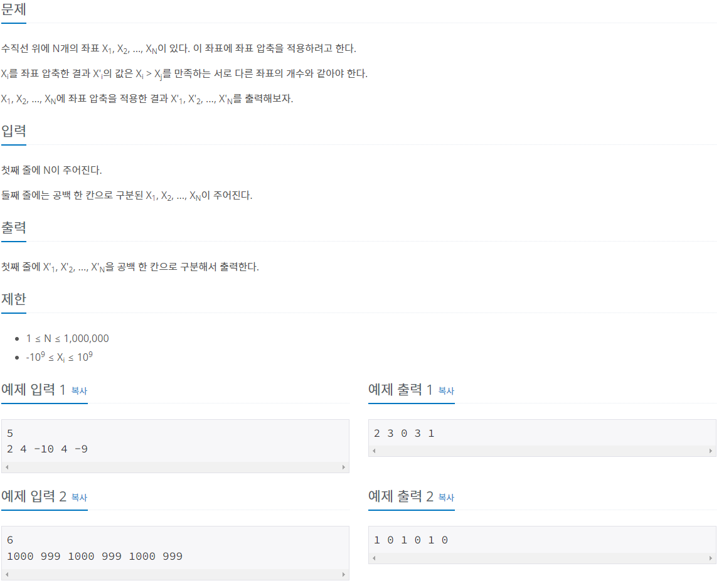Copy example output 1 via 복사 link
719x588 pixels.
pyautogui.click(x=446, y=391)
